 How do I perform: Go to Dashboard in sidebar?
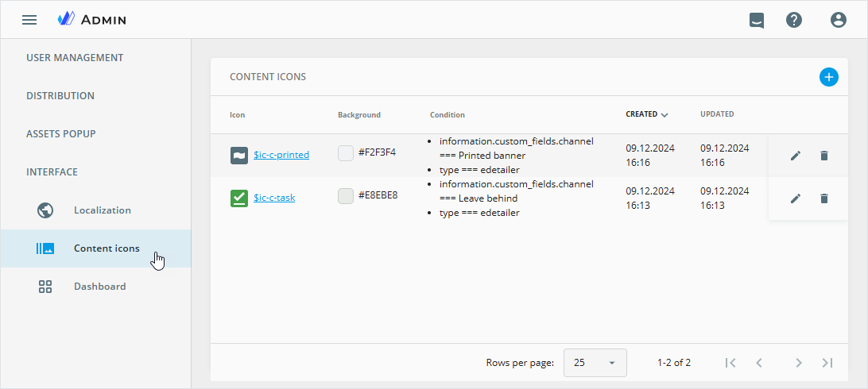point(99,287)
